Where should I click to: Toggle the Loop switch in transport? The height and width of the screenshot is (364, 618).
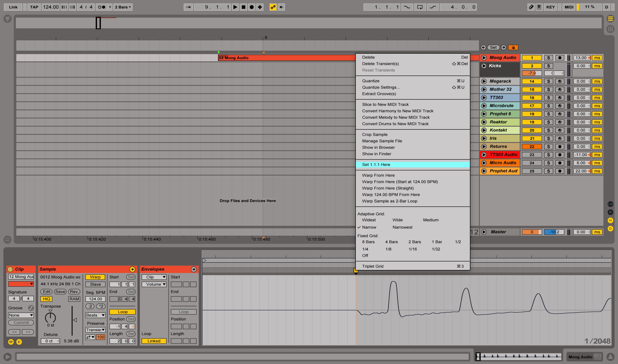click(x=420, y=7)
